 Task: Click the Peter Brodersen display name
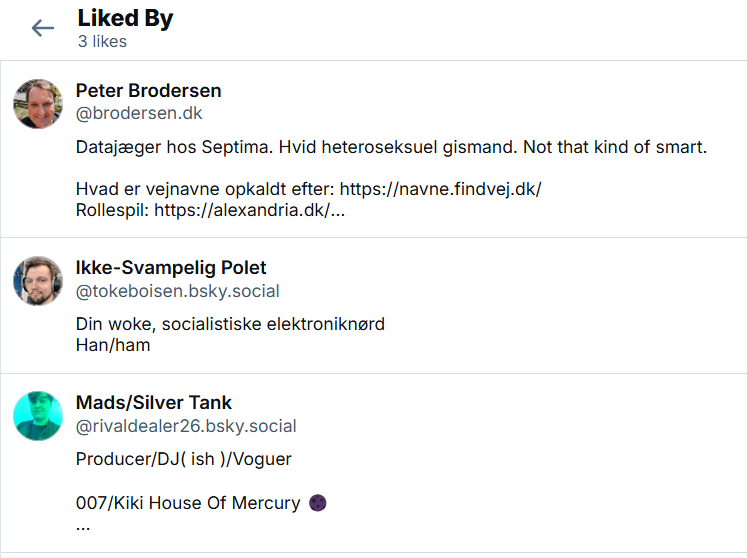pyautogui.click(x=148, y=91)
